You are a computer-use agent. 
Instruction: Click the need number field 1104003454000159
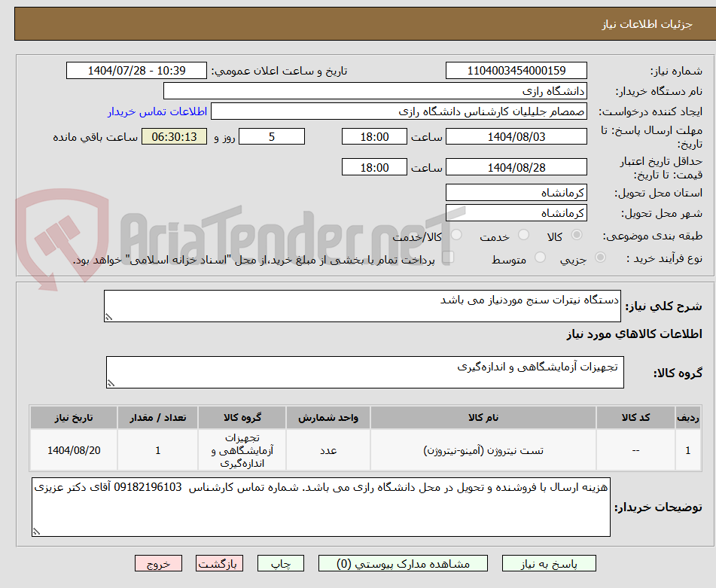coord(516,70)
